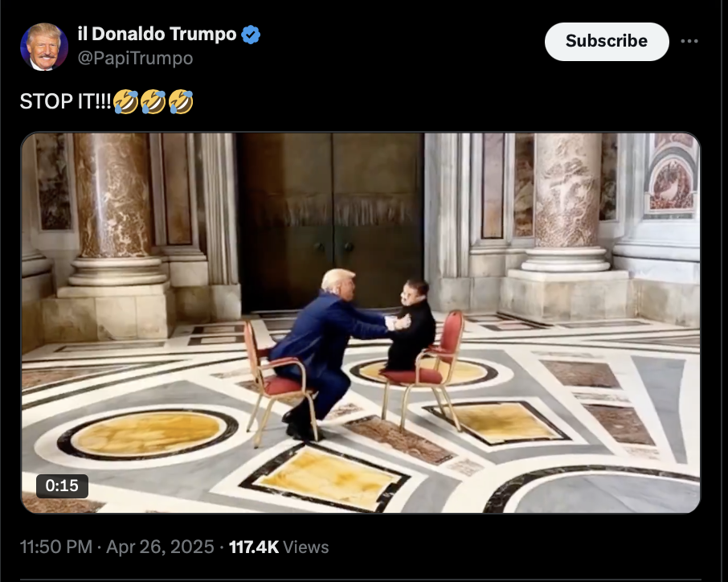Click the seated figure in black in the video
Viewport: 728px width, 582px height.
point(411,325)
